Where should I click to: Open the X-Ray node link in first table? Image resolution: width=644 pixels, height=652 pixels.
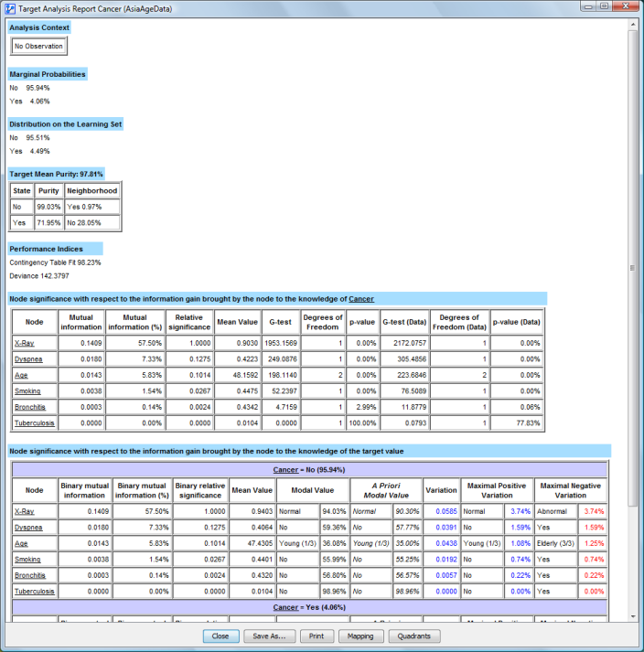pos(25,342)
